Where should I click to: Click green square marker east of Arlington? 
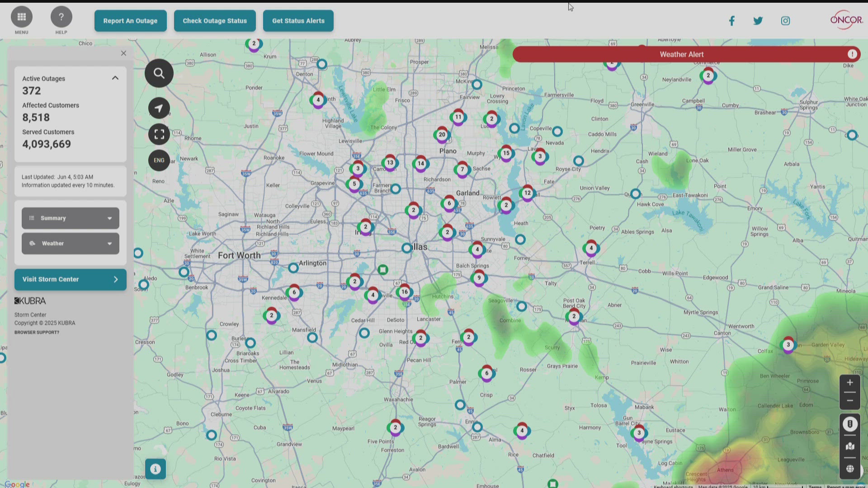383,270
